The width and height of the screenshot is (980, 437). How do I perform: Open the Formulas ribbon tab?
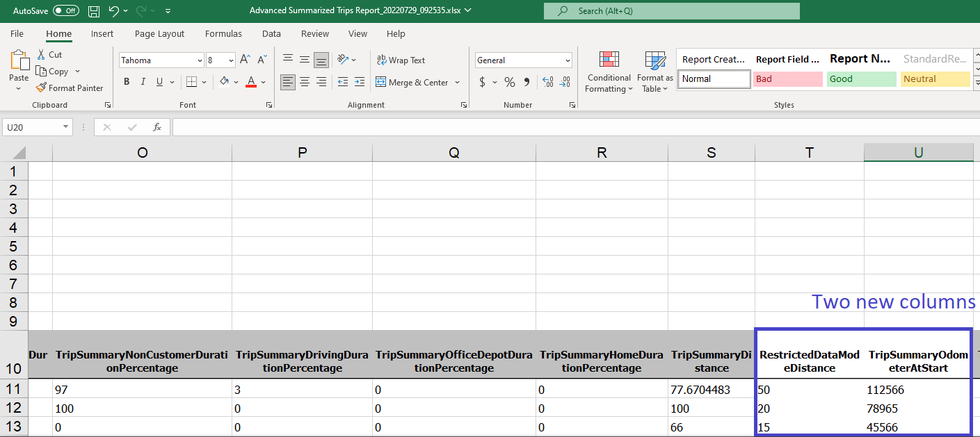[x=223, y=33]
